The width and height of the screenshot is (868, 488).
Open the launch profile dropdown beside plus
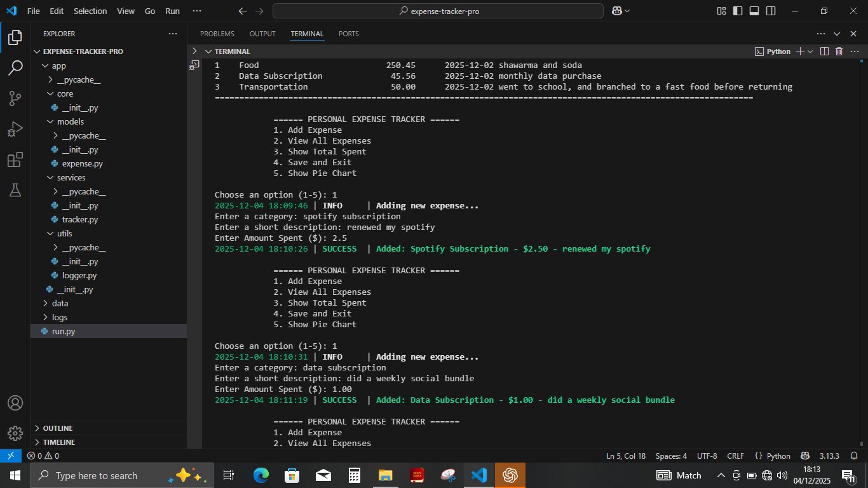[x=810, y=51]
